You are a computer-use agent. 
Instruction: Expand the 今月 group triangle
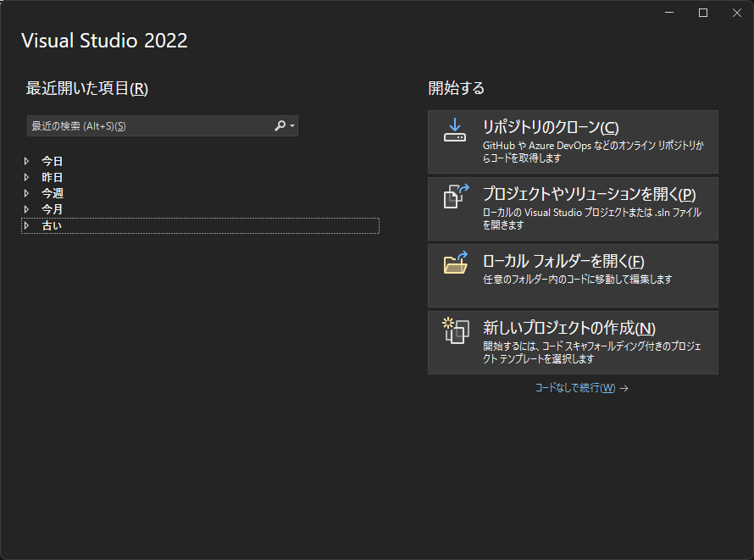tap(27, 209)
